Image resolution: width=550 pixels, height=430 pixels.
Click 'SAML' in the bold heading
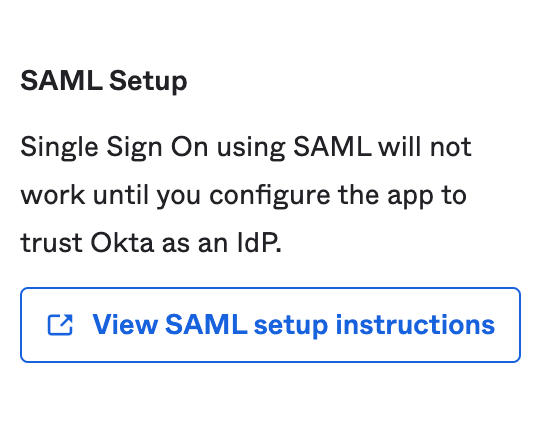click(61, 81)
